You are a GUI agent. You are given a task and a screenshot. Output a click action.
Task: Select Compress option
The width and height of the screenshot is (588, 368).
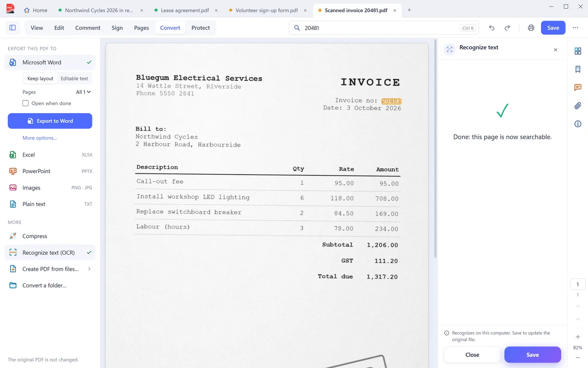click(50, 236)
